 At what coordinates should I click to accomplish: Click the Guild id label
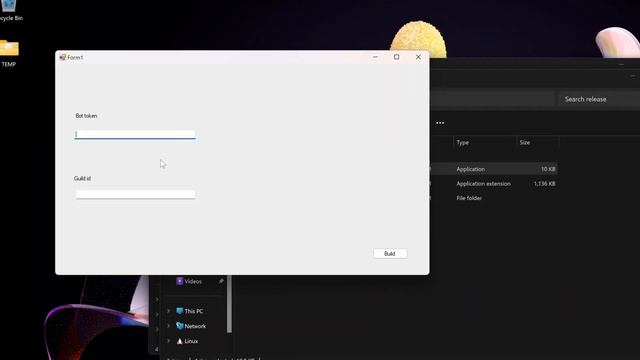point(82,178)
